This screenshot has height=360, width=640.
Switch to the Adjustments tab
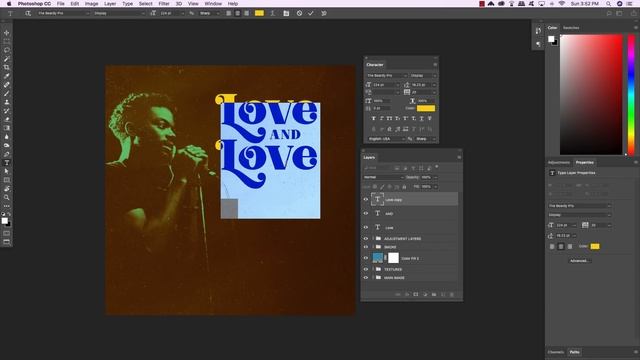[x=559, y=162]
